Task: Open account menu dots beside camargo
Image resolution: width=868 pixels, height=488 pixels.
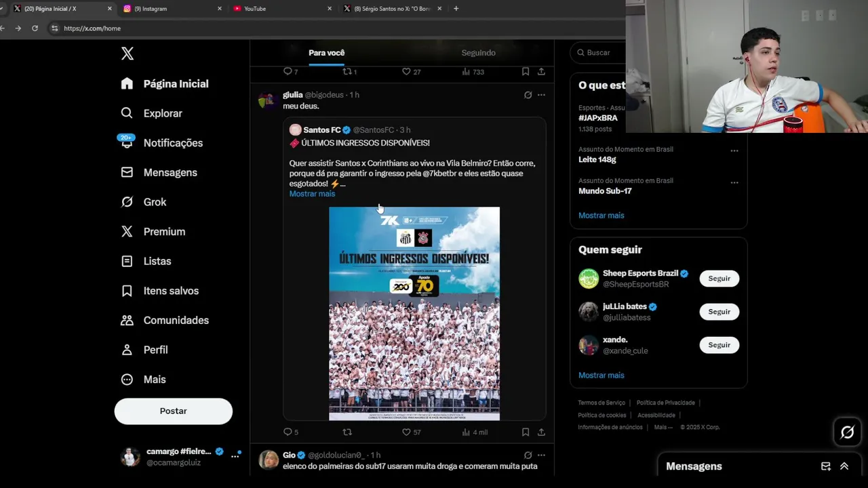Action: (x=235, y=456)
